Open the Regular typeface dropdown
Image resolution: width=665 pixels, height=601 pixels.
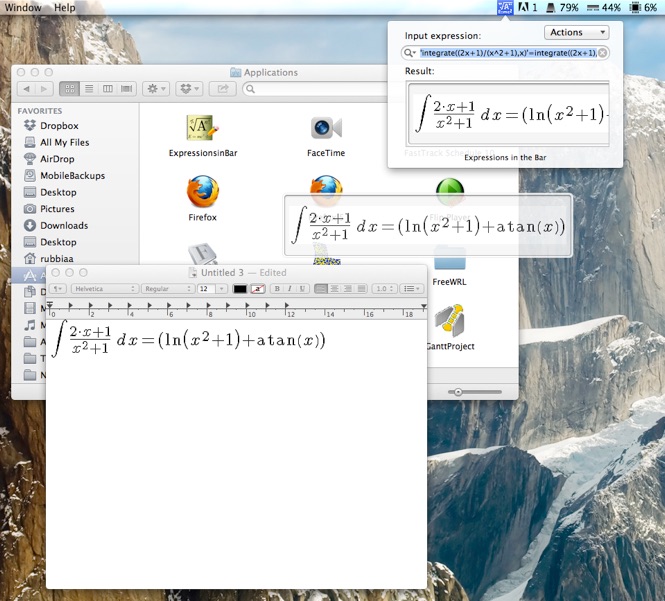168,288
